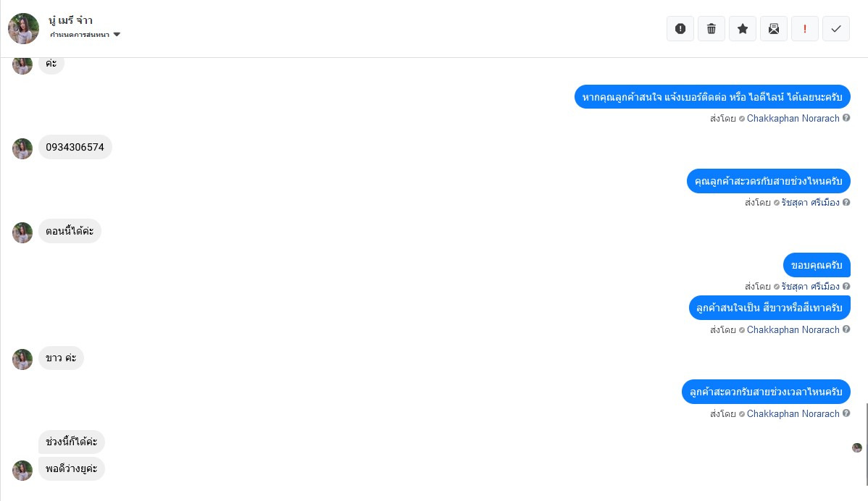The height and width of the screenshot is (501, 868).
Task: Select the phone number message 0934306574
Action: (75, 147)
